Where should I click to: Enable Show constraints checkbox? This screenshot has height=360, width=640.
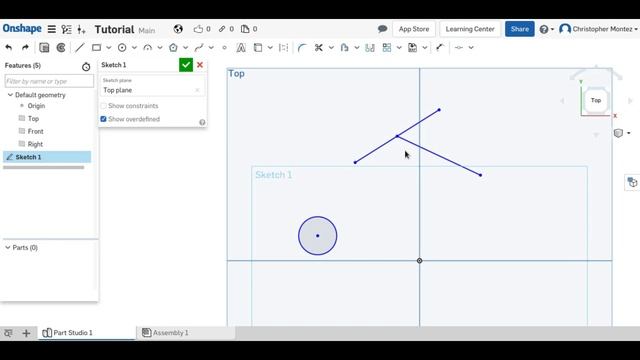coord(103,106)
